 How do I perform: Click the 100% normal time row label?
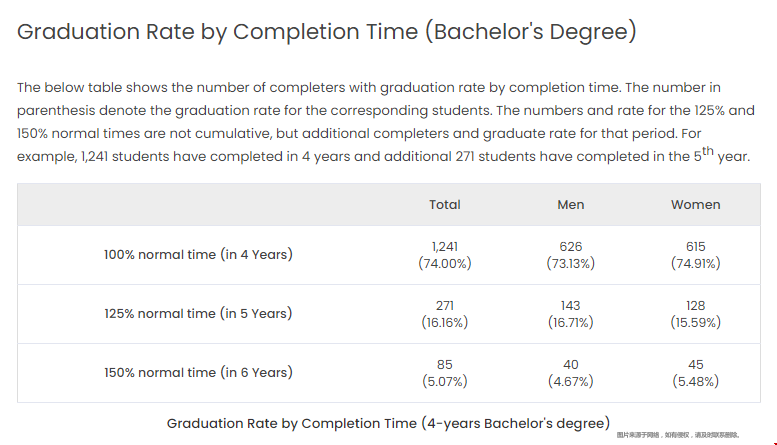pos(198,255)
